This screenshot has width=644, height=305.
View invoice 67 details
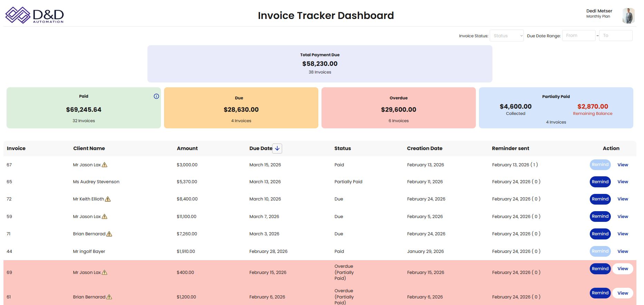click(623, 165)
